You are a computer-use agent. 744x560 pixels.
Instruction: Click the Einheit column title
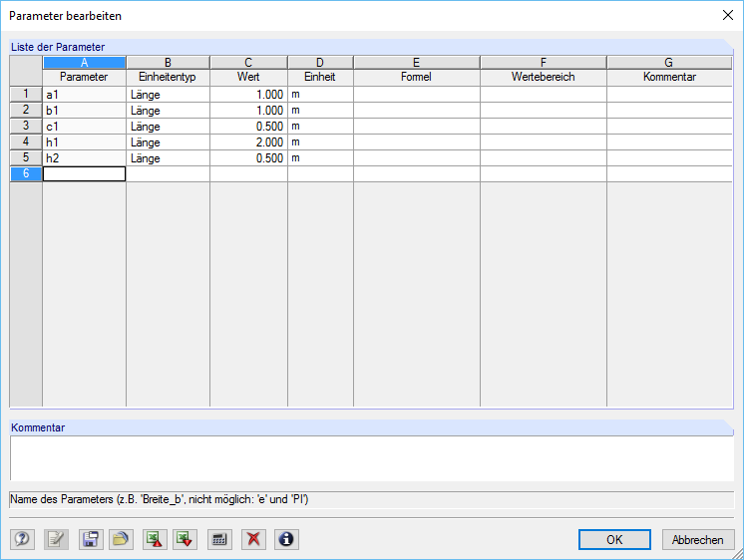click(320, 77)
